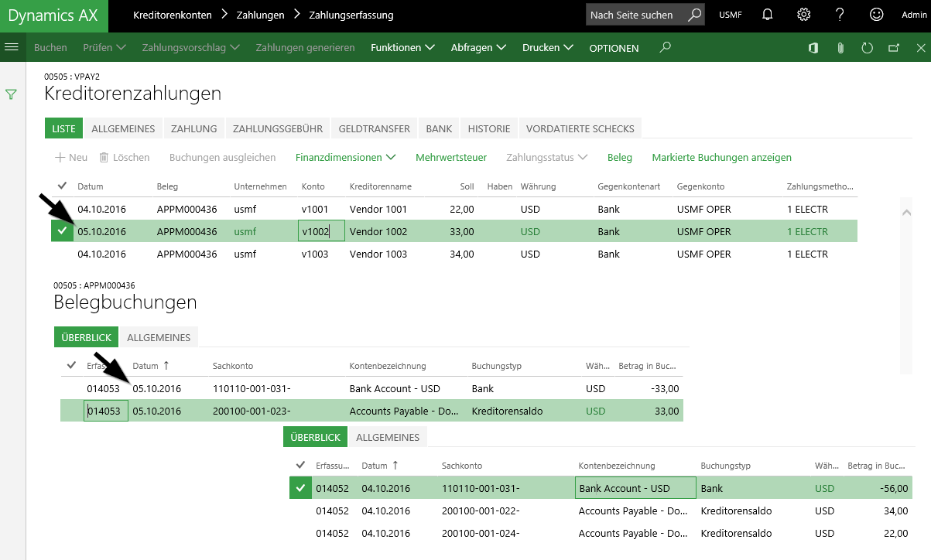Uncheck the selected 014052 Bank Account row

pos(299,488)
